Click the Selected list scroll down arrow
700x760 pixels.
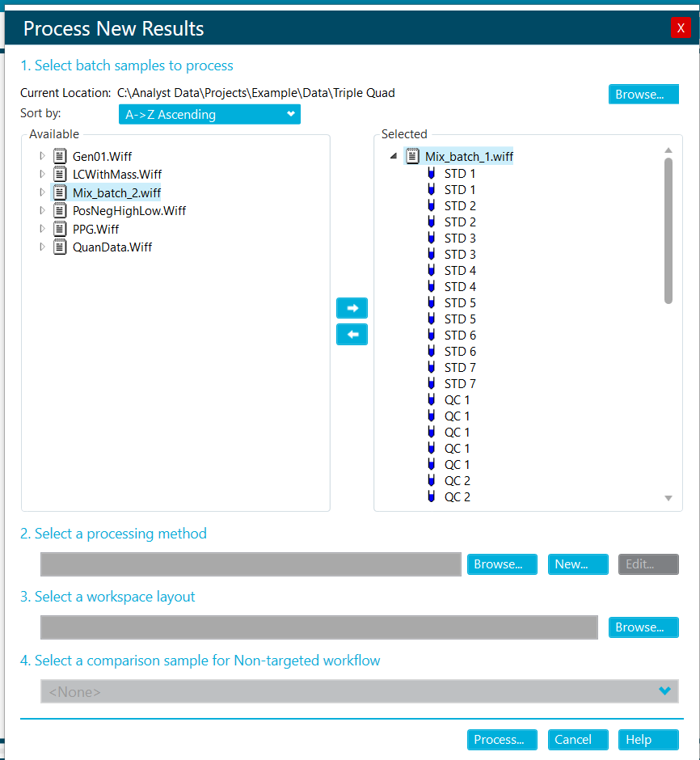[668, 498]
